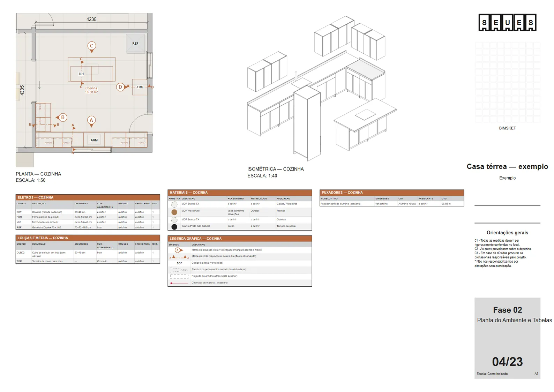Image resolution: width=554 pixels, height=392 pixels.
Task: Click the 'PLANTA — COZINHA' view title
Action: (38, 174)
